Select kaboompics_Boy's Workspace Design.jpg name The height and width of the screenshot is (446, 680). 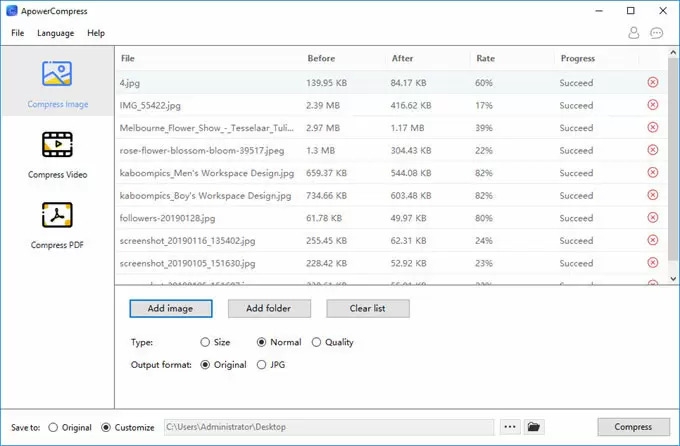205,196
